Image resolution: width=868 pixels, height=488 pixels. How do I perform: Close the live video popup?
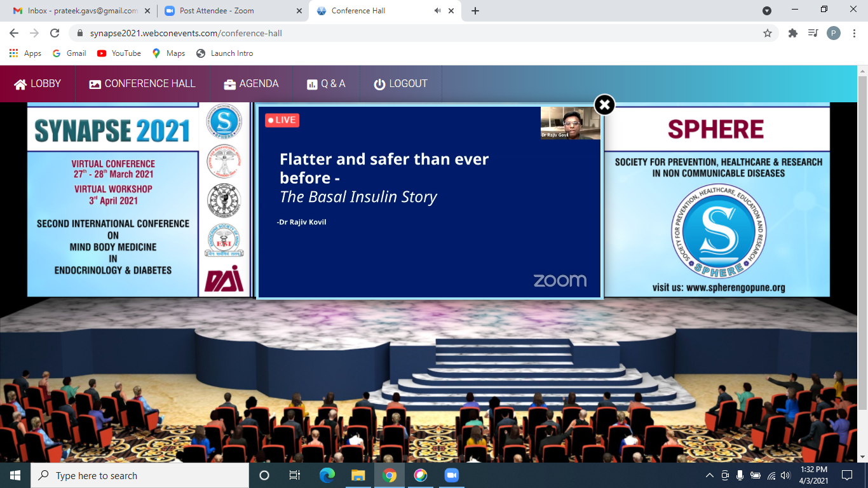[x=604, y=105]
